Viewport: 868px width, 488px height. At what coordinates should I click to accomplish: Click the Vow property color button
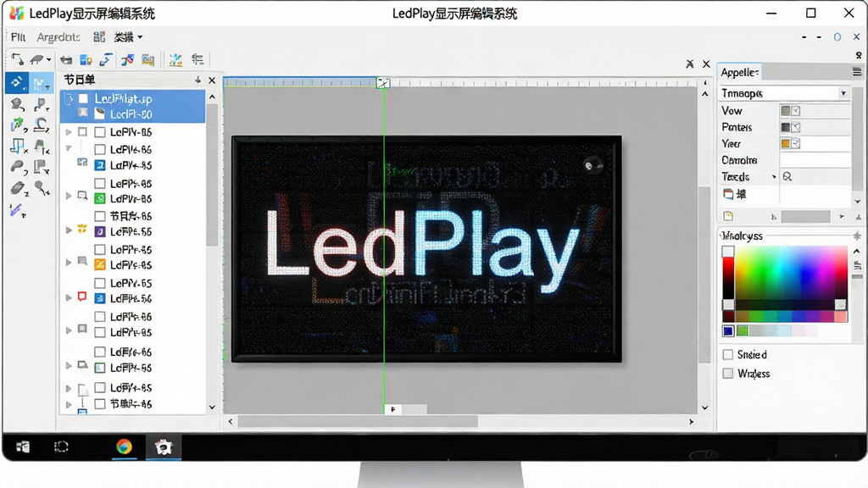point(791,111)
